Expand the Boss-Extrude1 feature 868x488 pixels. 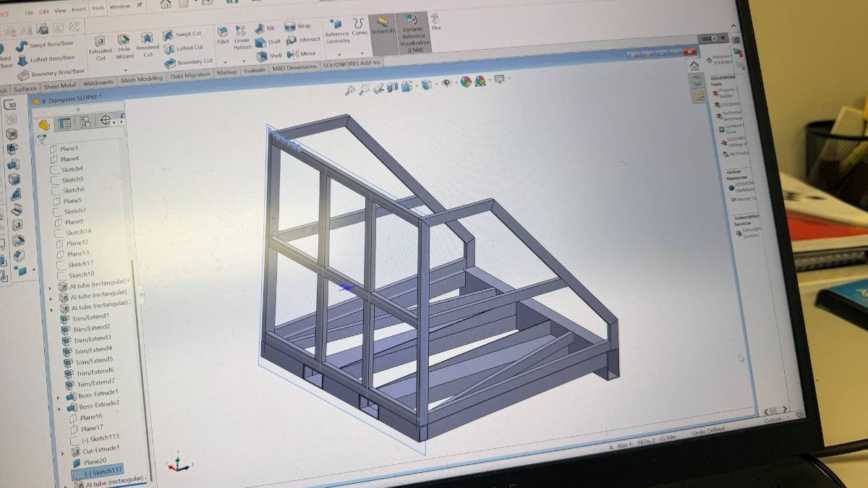pyautogui.click(x=59, y=396)
